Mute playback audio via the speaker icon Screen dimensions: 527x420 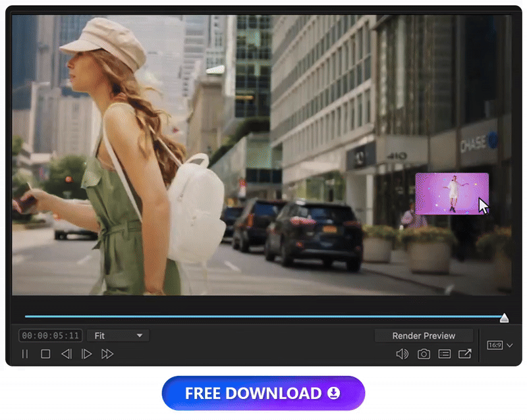(x=402, y=354)
